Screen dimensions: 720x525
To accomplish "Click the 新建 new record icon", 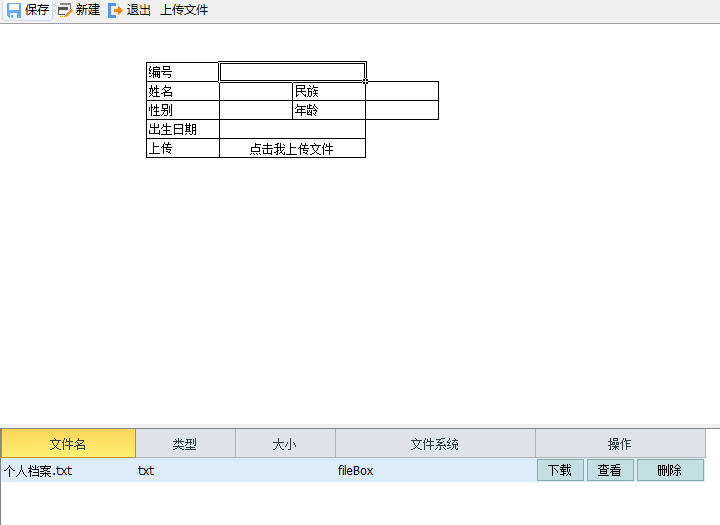I will (65, 10).
